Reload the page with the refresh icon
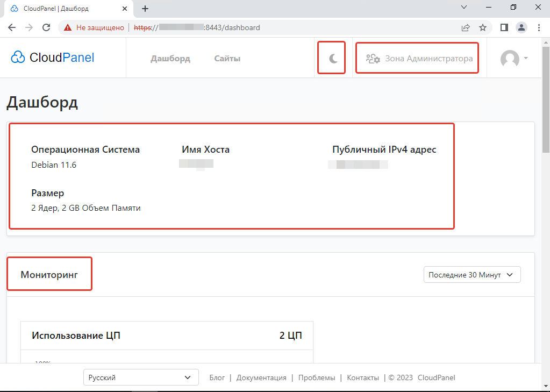The width and height of the screenshot is (550, 392). pos(47,27)
